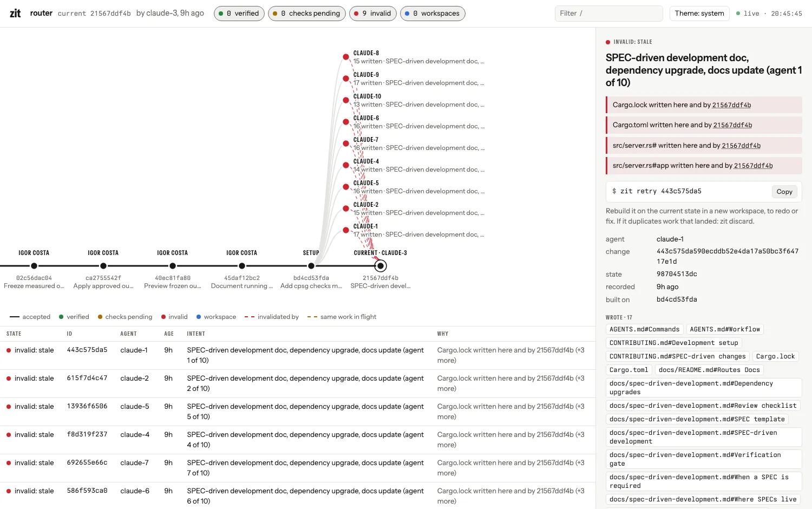Select the CLAUDE-7 graph node dot

pyautogui.click(x=346, y=143)
